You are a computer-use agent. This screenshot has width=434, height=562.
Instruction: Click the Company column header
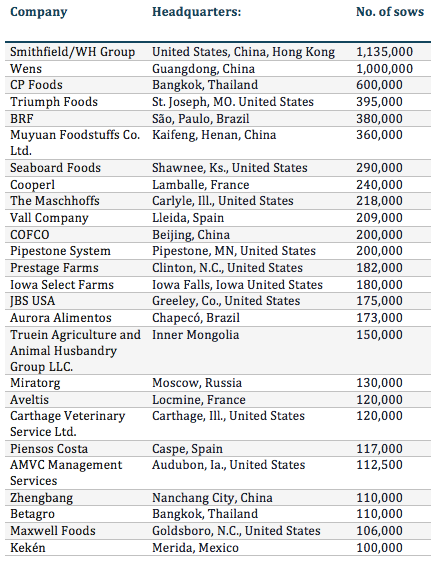coord(38,12)
